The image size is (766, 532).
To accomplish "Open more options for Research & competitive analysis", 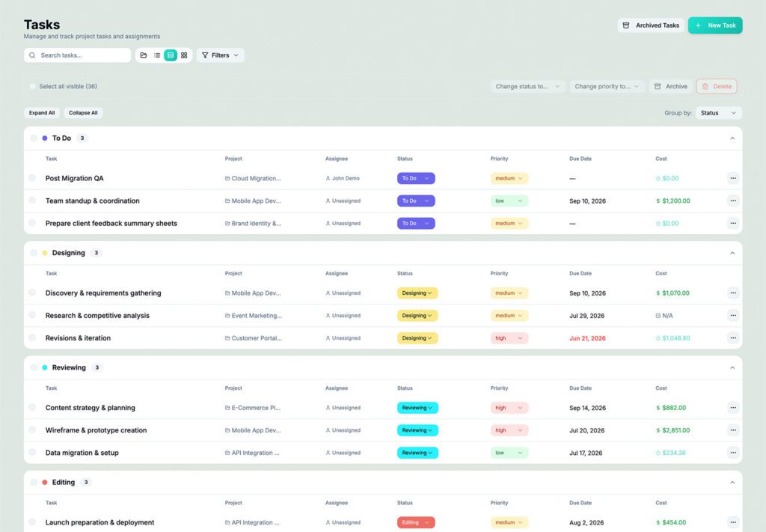I will click(733, 316).
